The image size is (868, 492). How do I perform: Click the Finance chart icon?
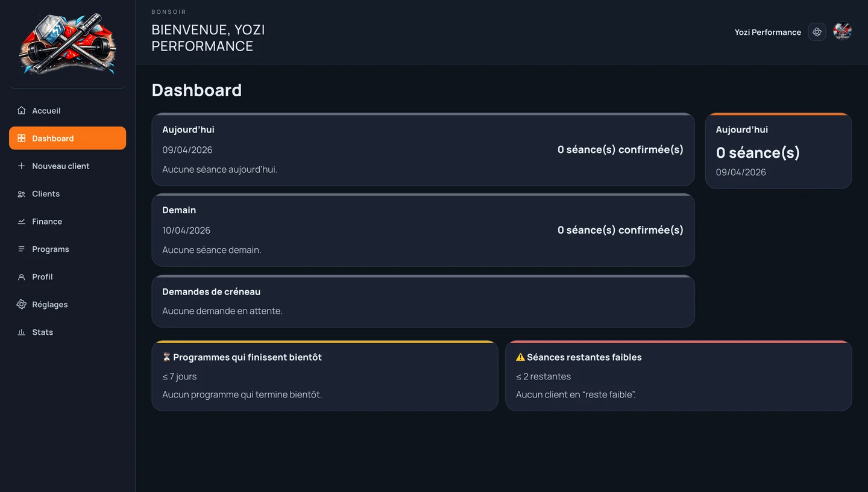click(x=22, y=222)
